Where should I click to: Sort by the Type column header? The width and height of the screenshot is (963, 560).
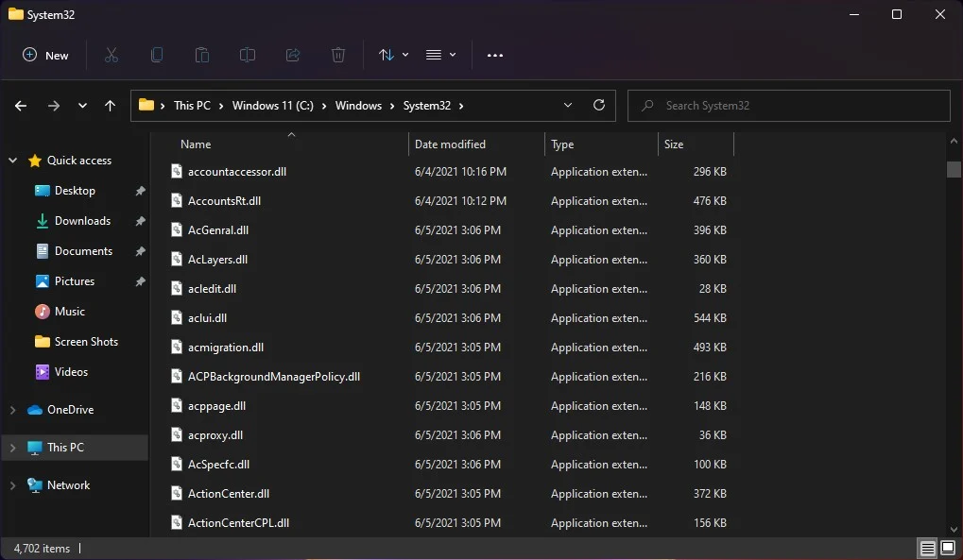click(x=562, y=144)
